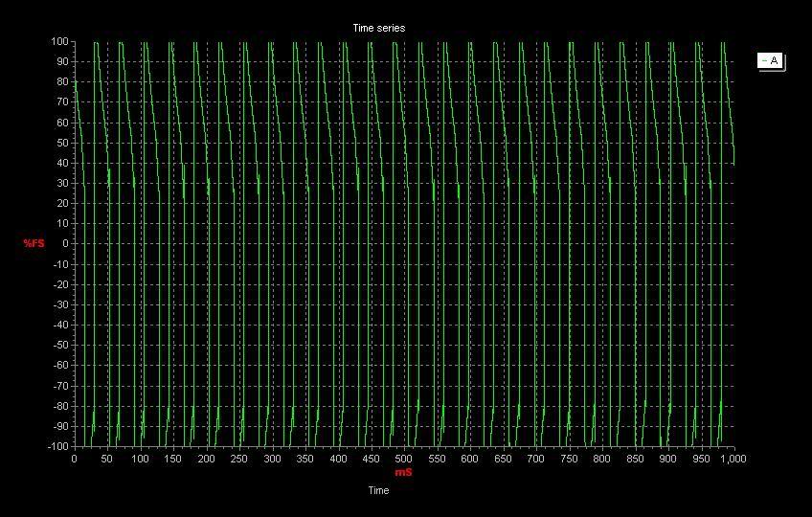Screen dimensions: 812x517
Task: Click the '50' y-axis tick label
Action: point(62,143)
